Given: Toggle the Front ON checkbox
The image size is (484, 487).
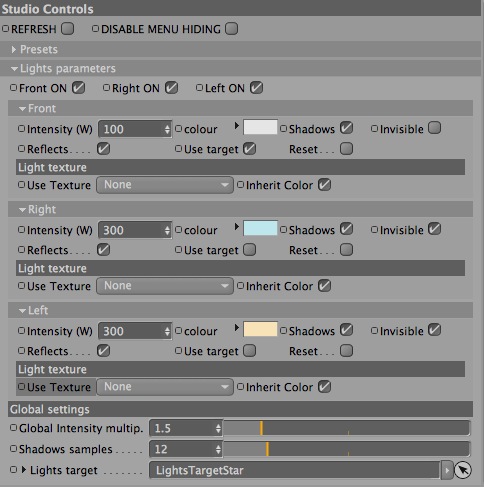Looking at the screenshot, I should [78, 88].
